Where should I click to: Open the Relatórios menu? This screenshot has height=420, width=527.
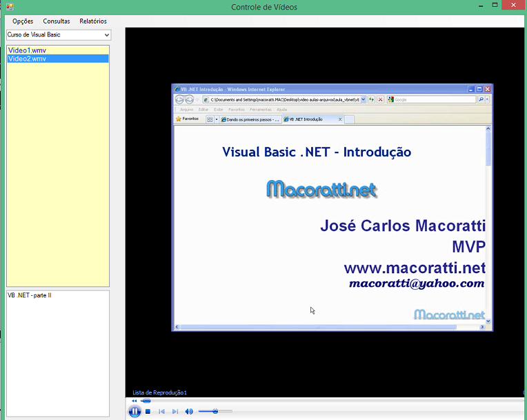(93, 21)
